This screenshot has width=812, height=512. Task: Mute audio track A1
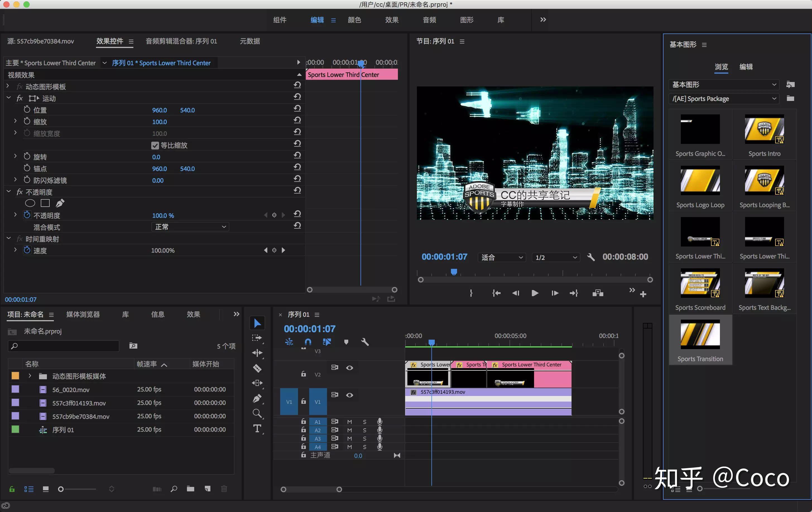coord(349,422)
